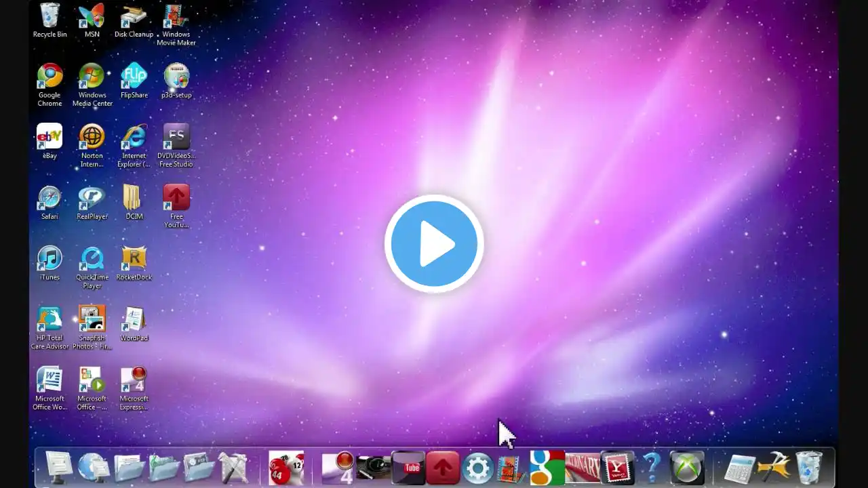Open the Recycle Bin desktop icon
Viewport: 868px width, 488px height.
(50, 20)
